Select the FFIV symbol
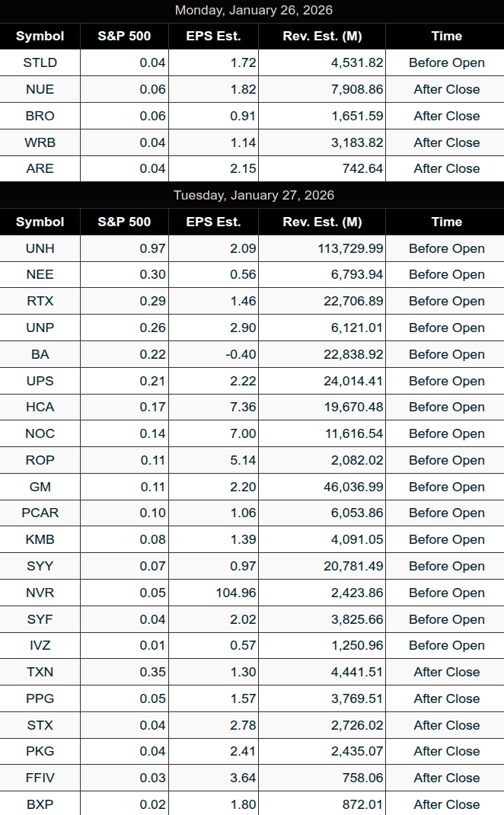 tap(40, 778)
